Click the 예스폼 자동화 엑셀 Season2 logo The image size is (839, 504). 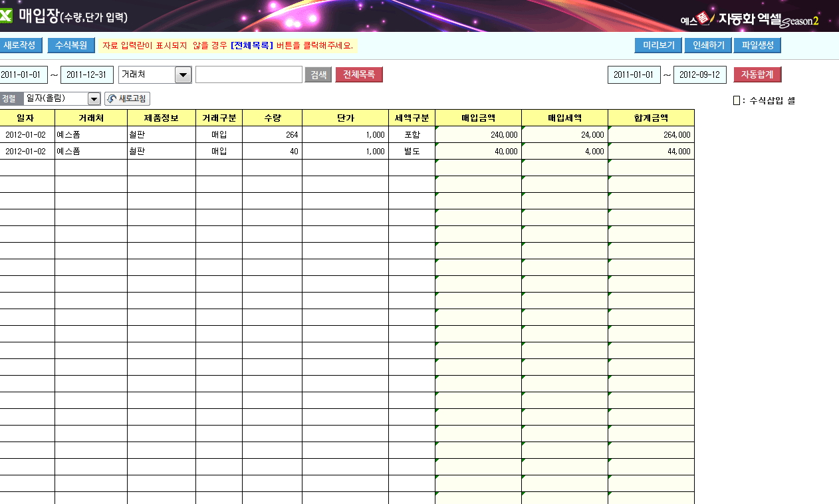tap(749, 19)
